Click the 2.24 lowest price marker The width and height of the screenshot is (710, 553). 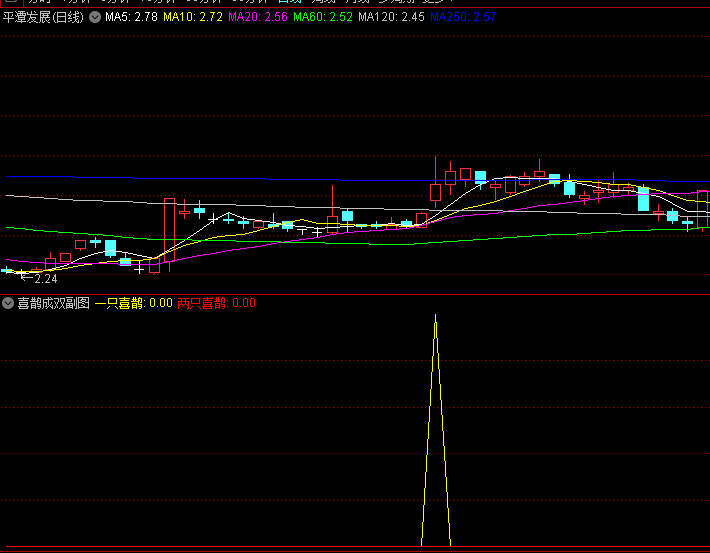(45, 279)
